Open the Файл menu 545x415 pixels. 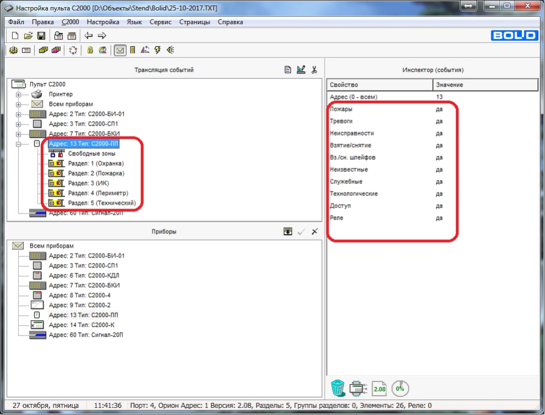pyautogui.click(x=16, y=22)
